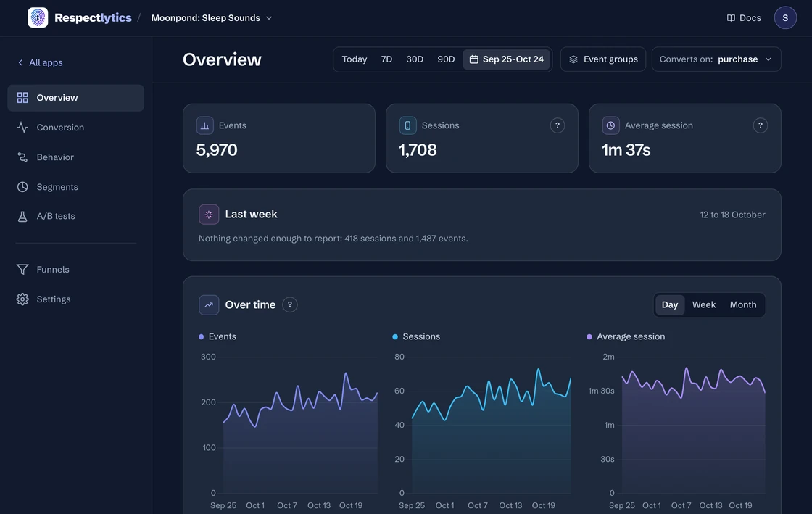812x514 pixels.
Task: Select the 7D date range
Action: tap(386, 59)
